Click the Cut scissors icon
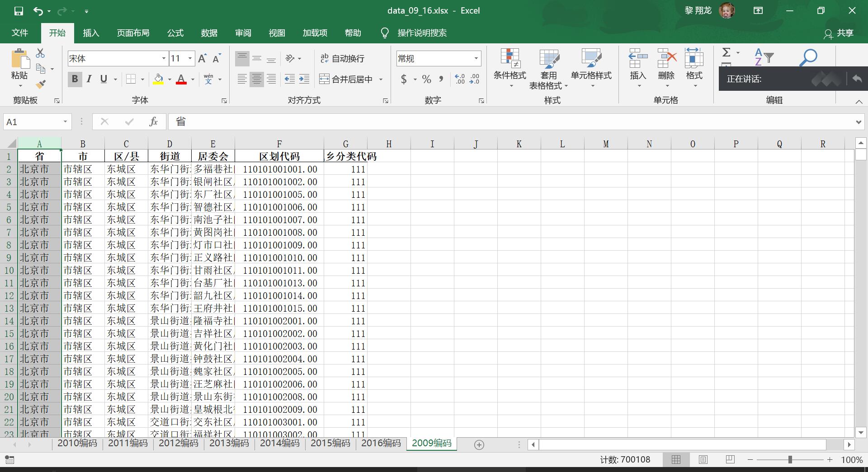Screen dimensions: 868x472 [x=40, y=53]
